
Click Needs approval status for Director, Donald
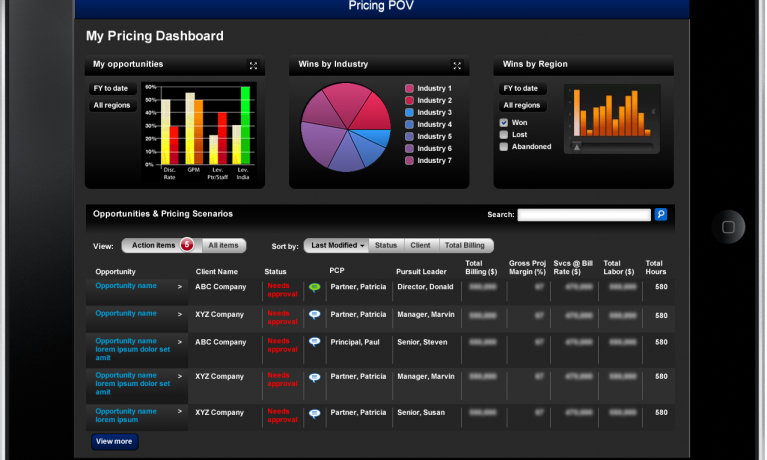(x=282, y=290)
